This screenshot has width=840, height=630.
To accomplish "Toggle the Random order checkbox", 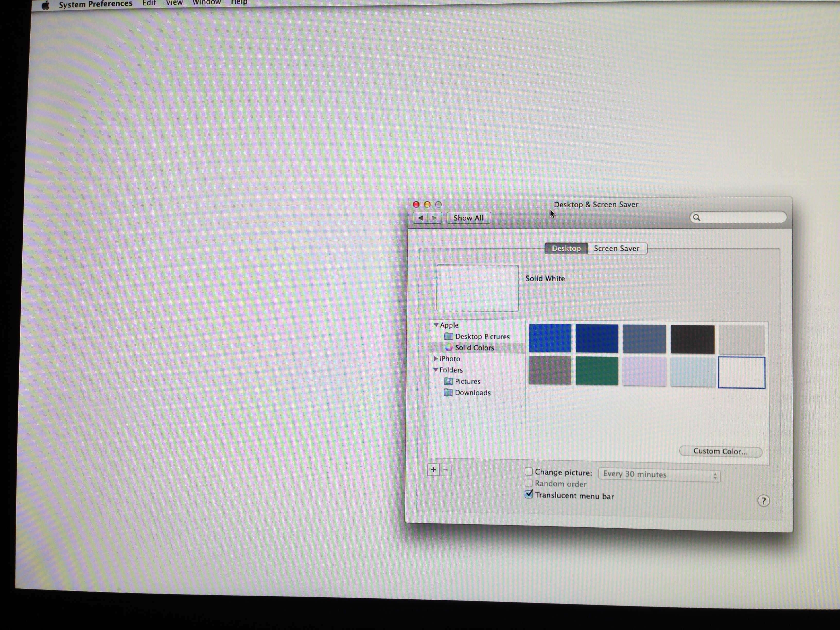I will point(529,483).
